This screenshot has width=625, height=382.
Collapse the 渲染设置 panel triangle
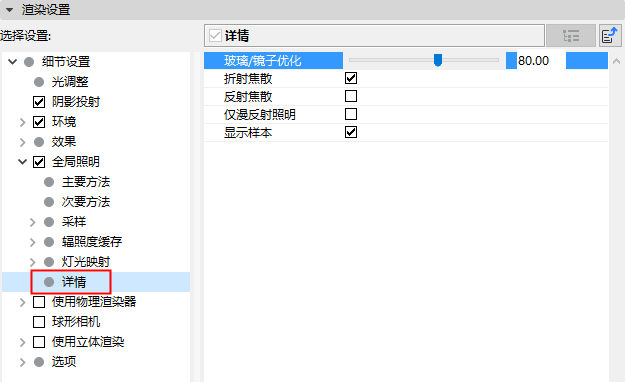[10, 9]
